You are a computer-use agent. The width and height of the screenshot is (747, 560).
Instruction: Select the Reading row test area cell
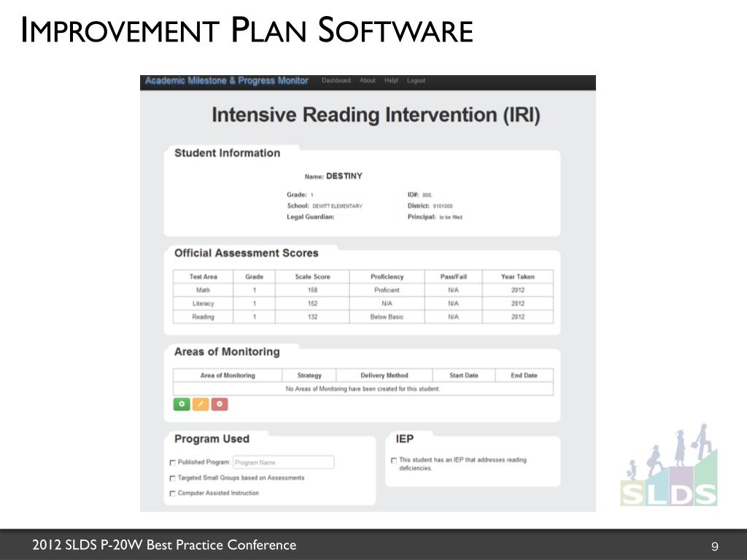(x=203, y=316)
